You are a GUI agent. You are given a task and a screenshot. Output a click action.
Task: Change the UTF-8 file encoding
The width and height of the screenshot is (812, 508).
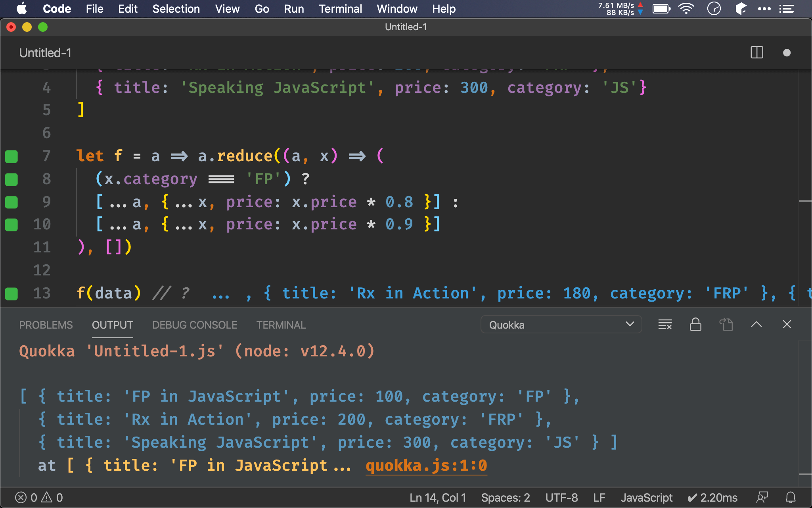click(x=561, y=498)
